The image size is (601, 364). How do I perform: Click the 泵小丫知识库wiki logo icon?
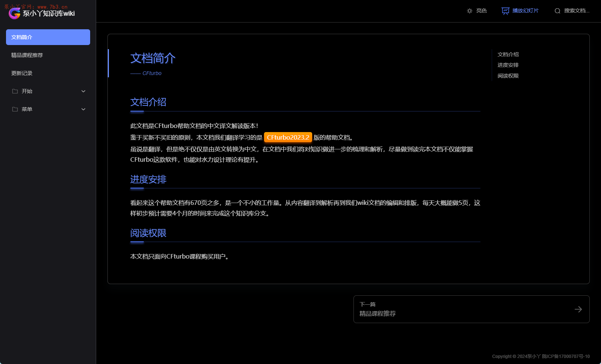coord(14,14)
